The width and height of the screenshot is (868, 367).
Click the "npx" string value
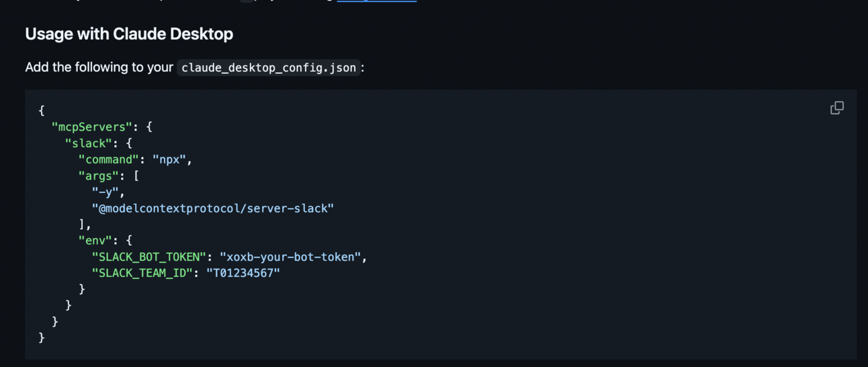pyautogui.click(x=169, y=159)
